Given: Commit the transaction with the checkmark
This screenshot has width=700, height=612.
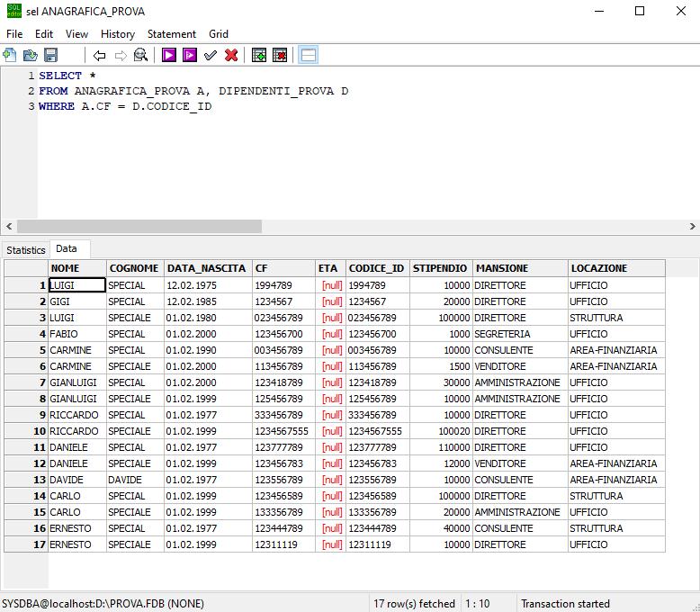Looking at the screenshot, I should [x=211, y=56].
